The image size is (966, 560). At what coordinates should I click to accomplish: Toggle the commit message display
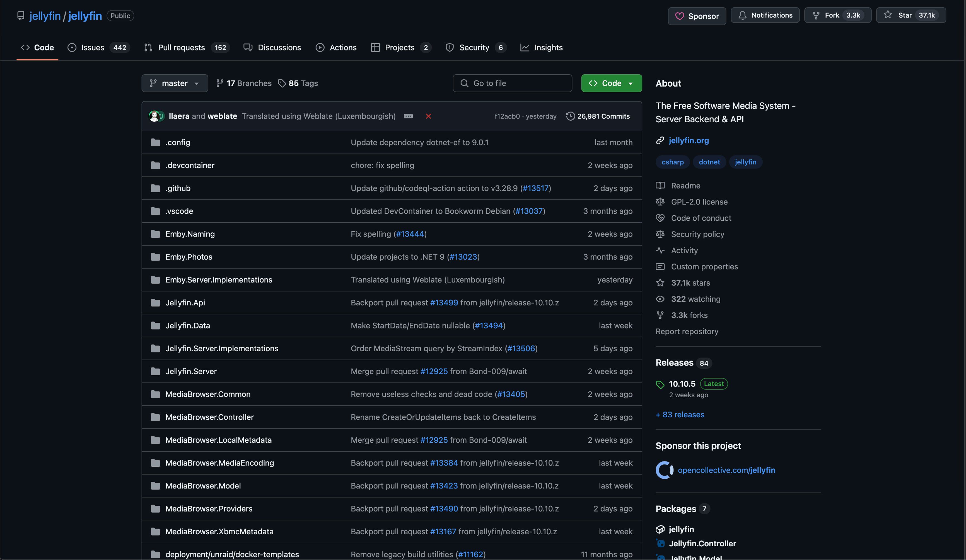pyautogui.click(x=408, y=116)
